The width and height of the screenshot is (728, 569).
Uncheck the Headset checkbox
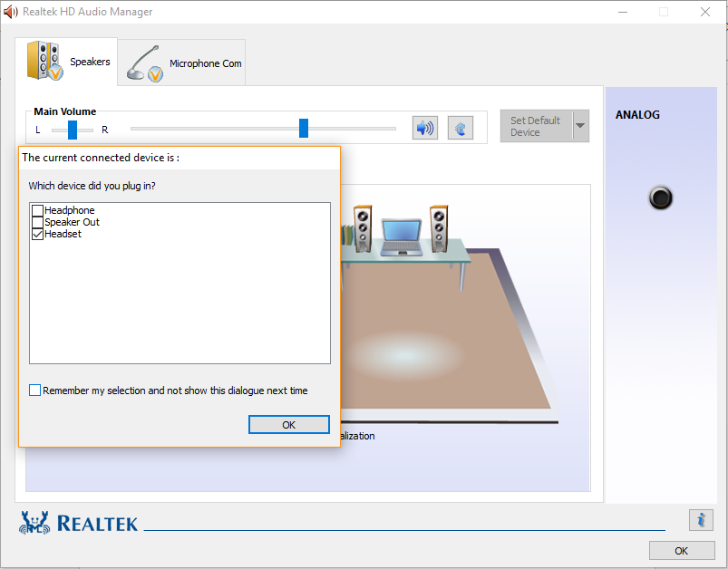[x=37, y=234]
